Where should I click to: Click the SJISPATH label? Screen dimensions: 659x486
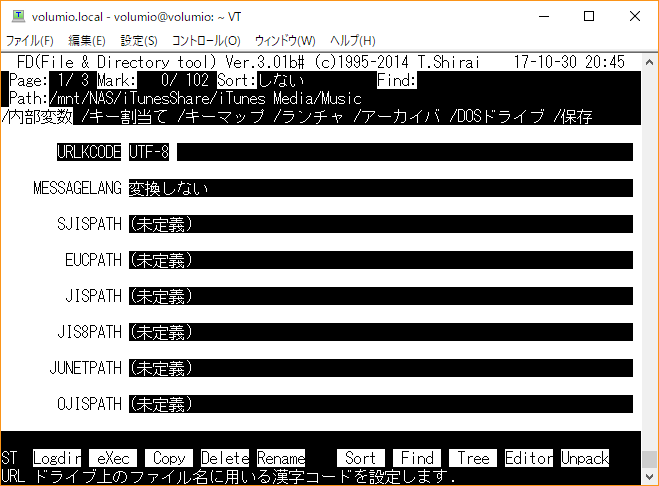click(89, 224)
